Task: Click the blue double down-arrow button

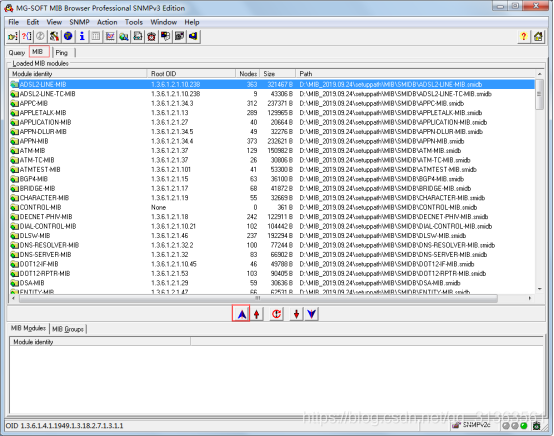Action: point(311,314)
